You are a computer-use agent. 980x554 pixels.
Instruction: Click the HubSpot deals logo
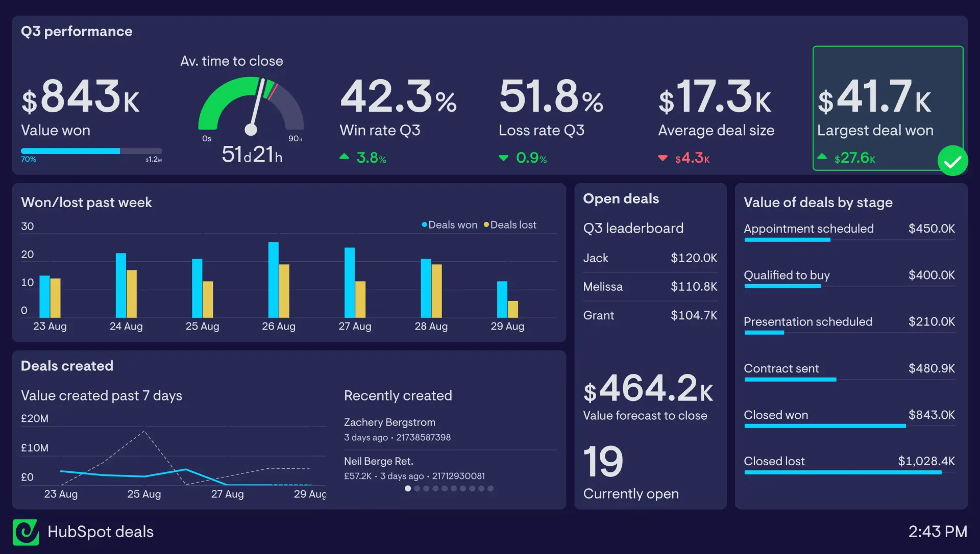point(27,532)
